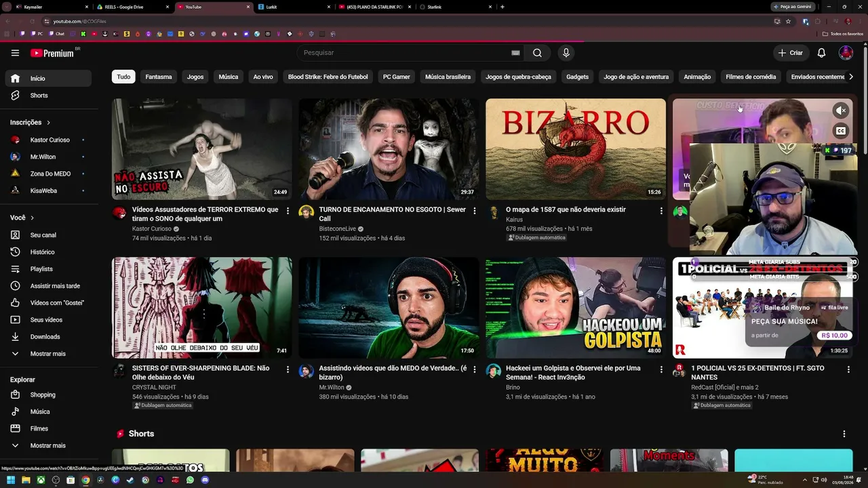Viewport: 868px width, 488px height.
Task: Expand Mostrar mais below Downloads
Action: tap(47, 354)
